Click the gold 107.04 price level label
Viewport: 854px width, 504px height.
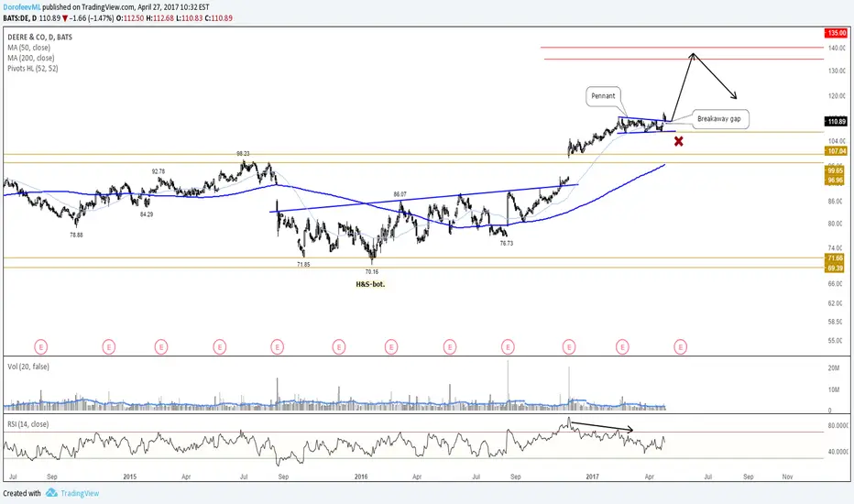836,151
